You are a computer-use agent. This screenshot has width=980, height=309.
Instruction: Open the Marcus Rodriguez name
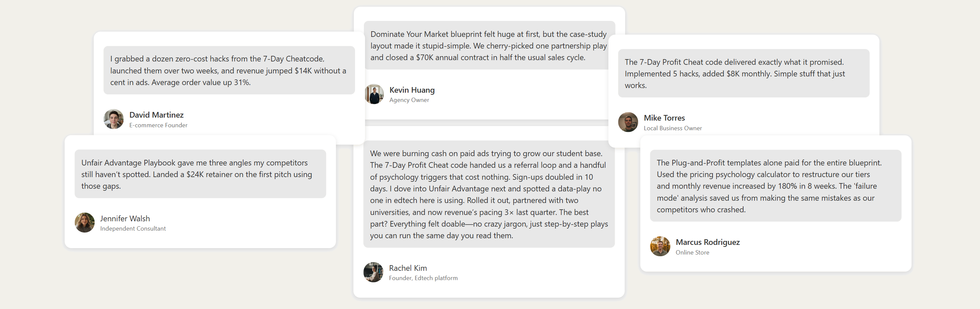coord(707,242)
